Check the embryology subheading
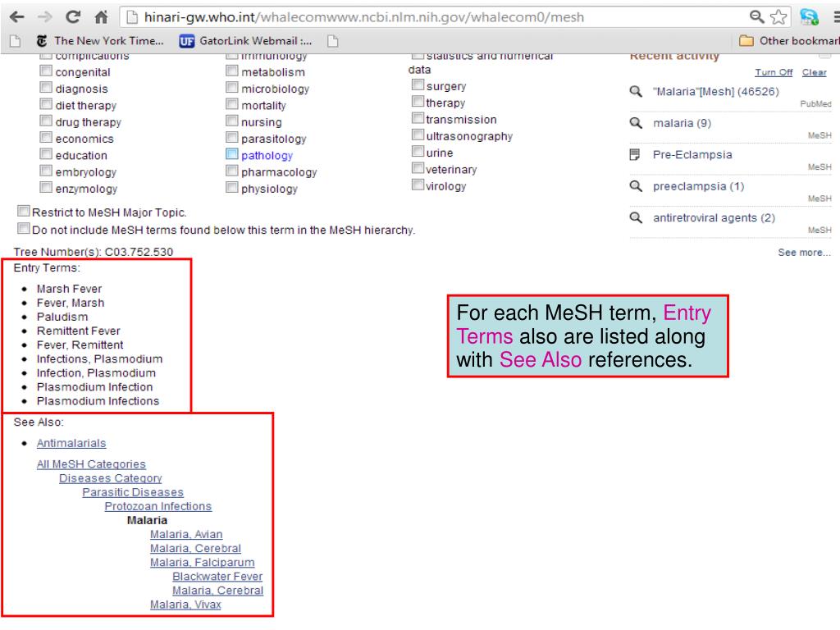 (x=46, y=171)
